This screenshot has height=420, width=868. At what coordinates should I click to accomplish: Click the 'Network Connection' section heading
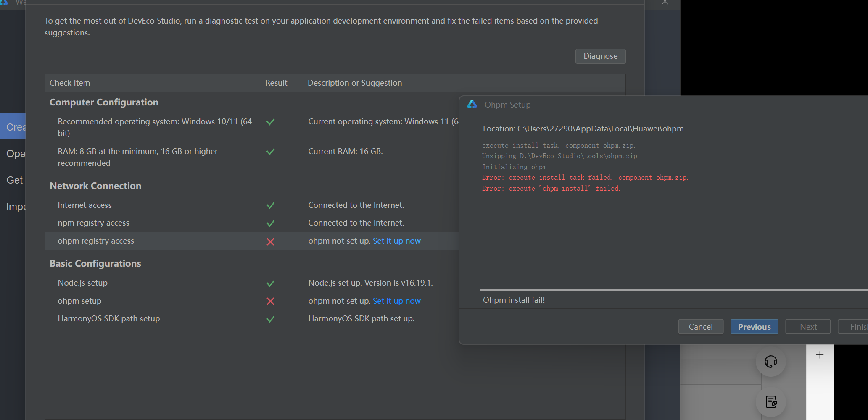[95, 186]
